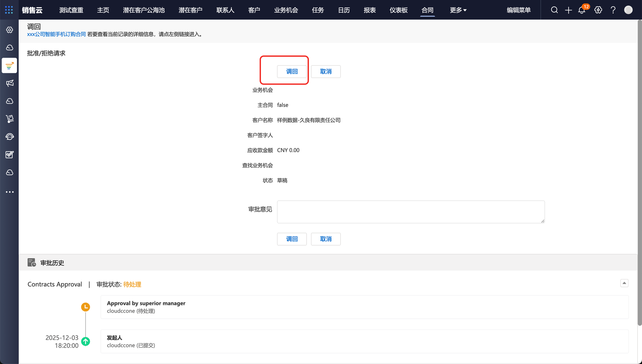Open the checklist sidebar icon
The height and width of the screenshot is (364, 642).
pyautogui.click(x=10, y=155)
